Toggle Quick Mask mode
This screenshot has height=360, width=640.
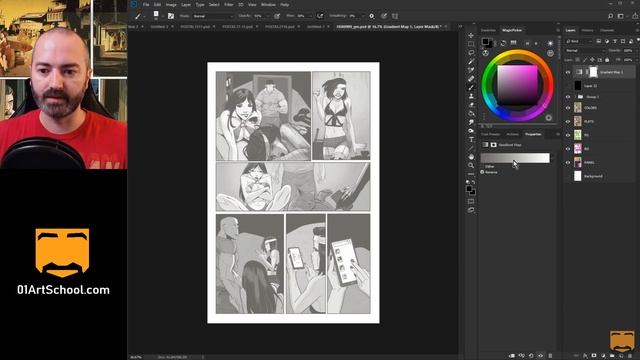click(471, 201)
